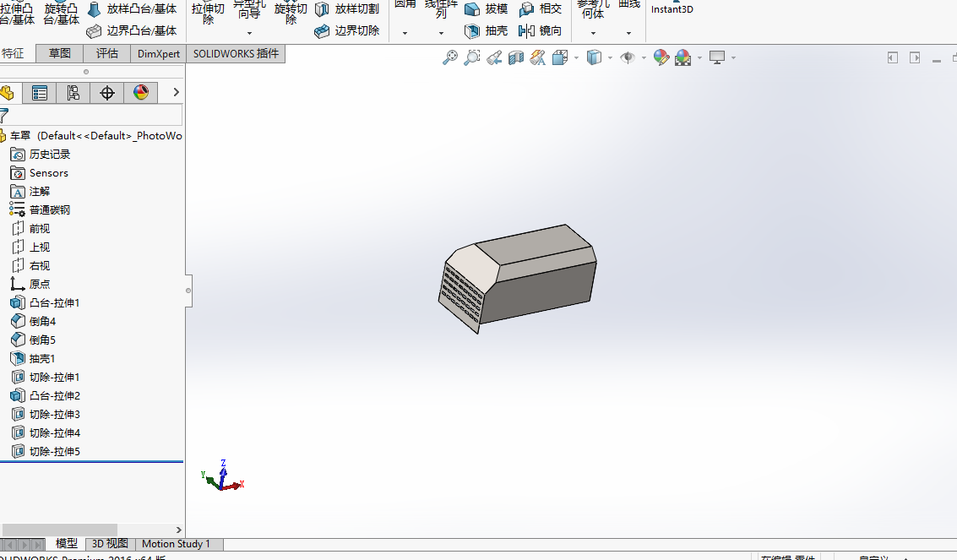The width and height of the screenshot is (957, 560).
Task: Select feature 凸台-拉伸1
Action: point(45,302)
